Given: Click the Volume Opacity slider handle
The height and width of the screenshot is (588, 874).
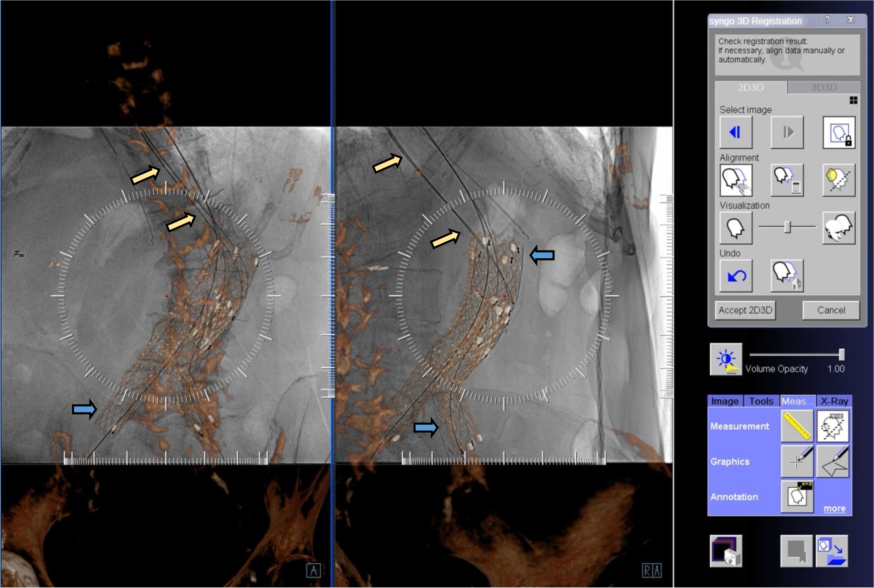Looking at the screenshot, I should (x=841, y=354).
